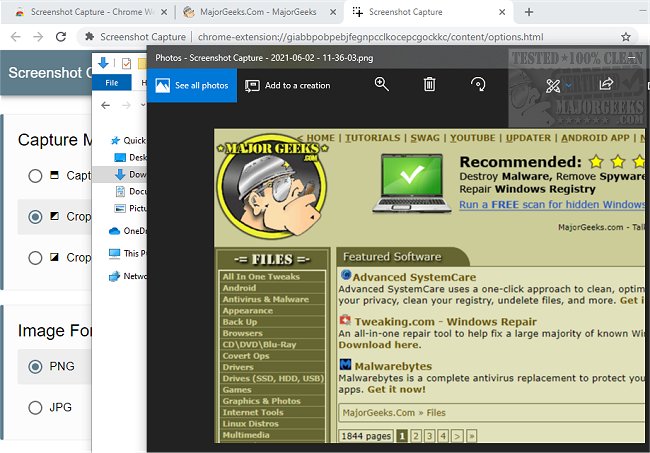Image resolution: width=650 pixels, height=453 pixels.
Task: Select the selected Crop radio option
Action: [x=35, y=216]
